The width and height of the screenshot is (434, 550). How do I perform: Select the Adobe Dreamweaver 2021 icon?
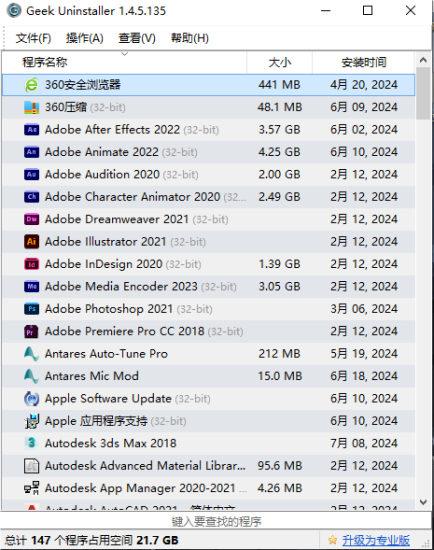(31, 219)
